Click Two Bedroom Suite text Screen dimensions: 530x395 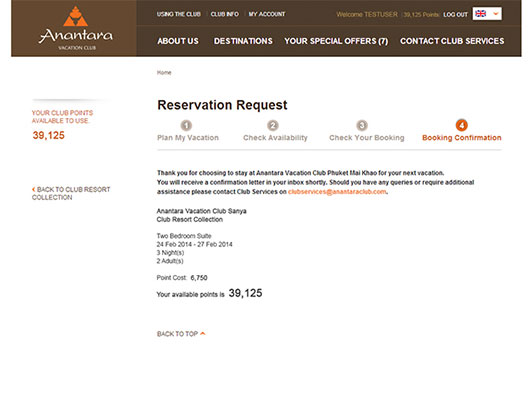pos(184,236)
